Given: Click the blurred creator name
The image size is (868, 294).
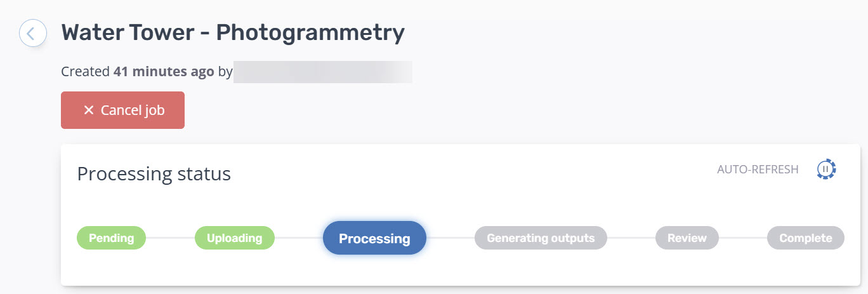Looking at the screenshot, I should [x=323, y=72].
